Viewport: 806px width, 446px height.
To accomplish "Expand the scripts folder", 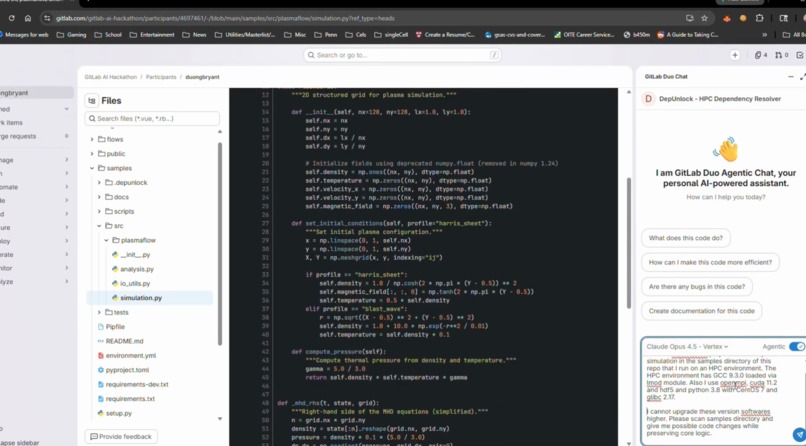I will (x=99, y=211).
